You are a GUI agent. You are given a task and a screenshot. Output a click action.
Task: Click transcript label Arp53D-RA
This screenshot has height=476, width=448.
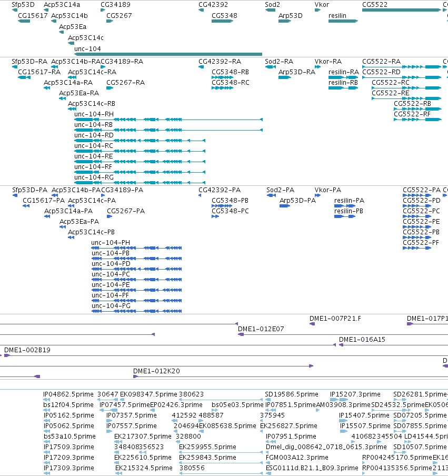[297, 72]
